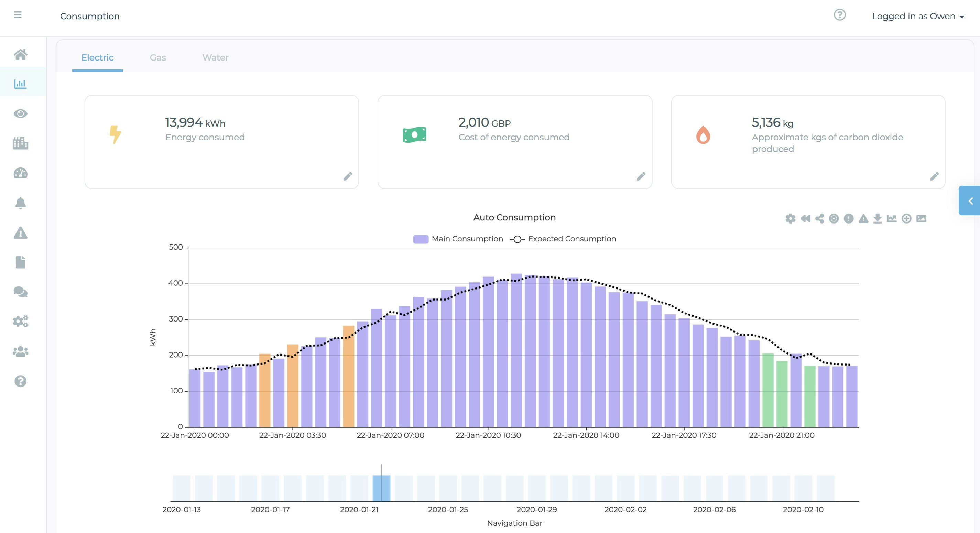980x533 pixels.
Task: Click the rewind double-arrow chart icon
Action: pos(805,218)
